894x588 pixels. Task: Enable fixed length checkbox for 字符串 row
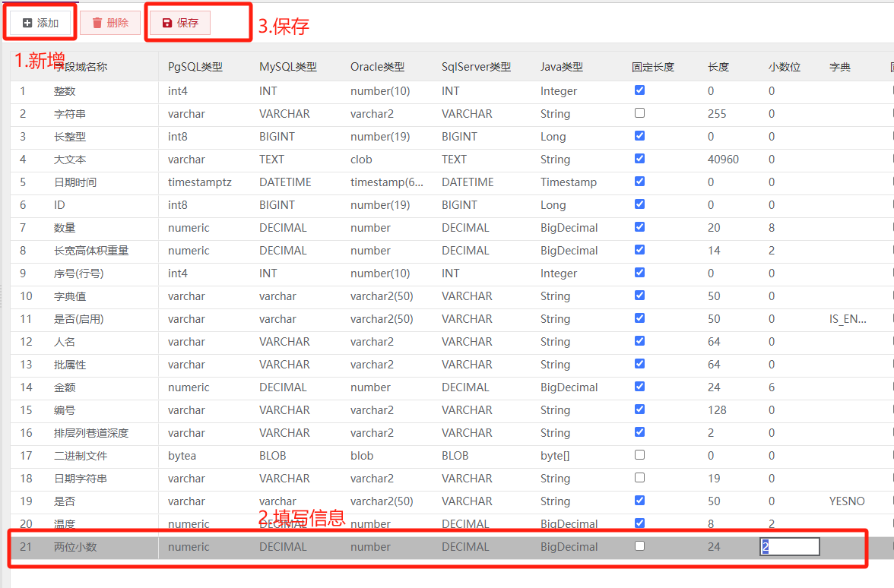coord(640,112)
